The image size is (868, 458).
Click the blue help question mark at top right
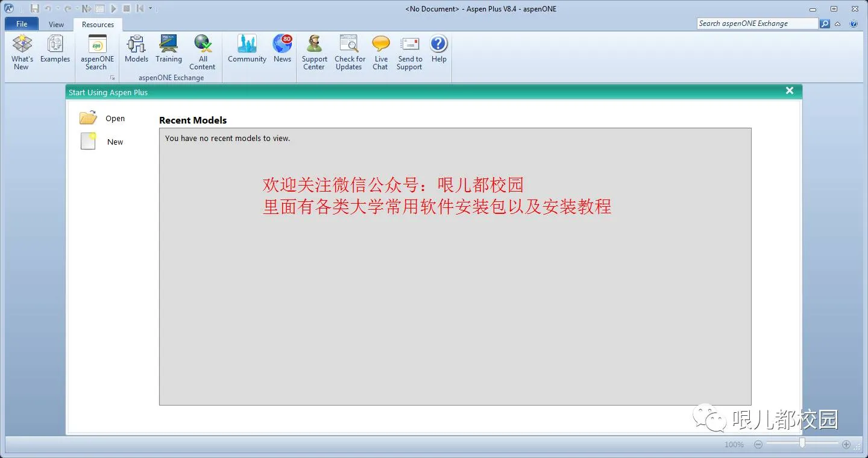(x=854, y=24)
